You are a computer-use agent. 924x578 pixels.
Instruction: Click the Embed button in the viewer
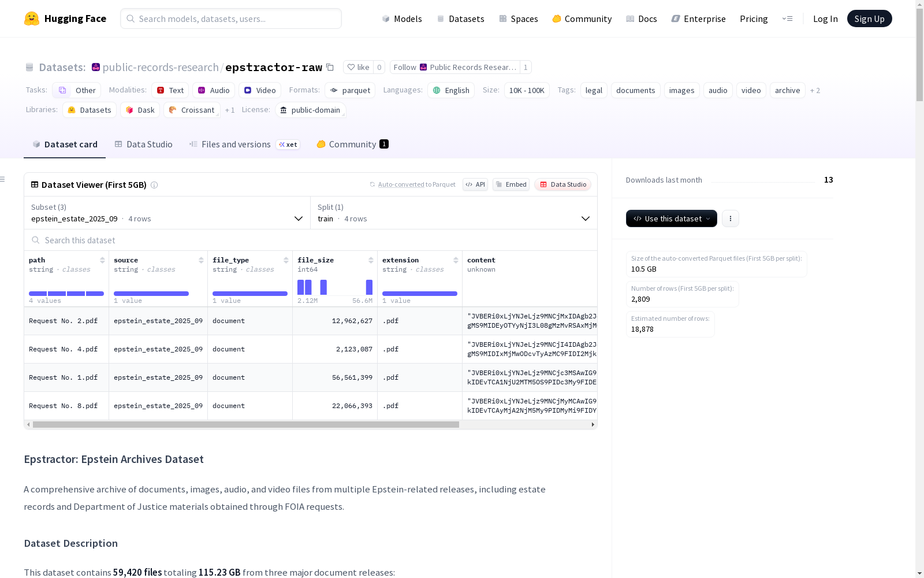[x=511, y=184]
